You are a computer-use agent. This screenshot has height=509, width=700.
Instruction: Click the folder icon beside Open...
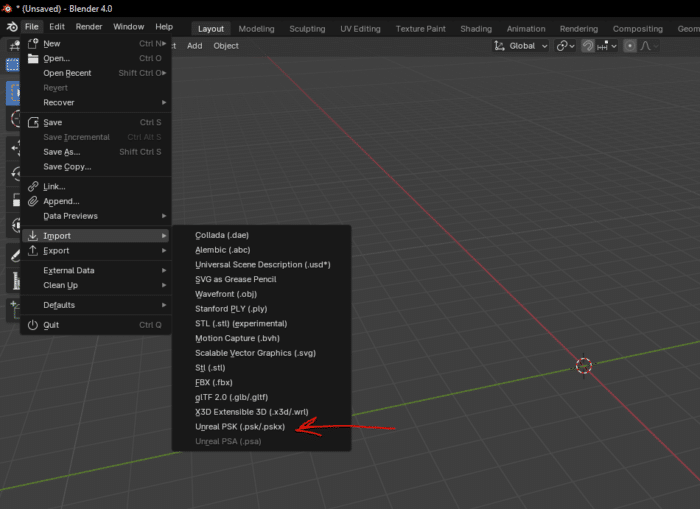[33, 58]
